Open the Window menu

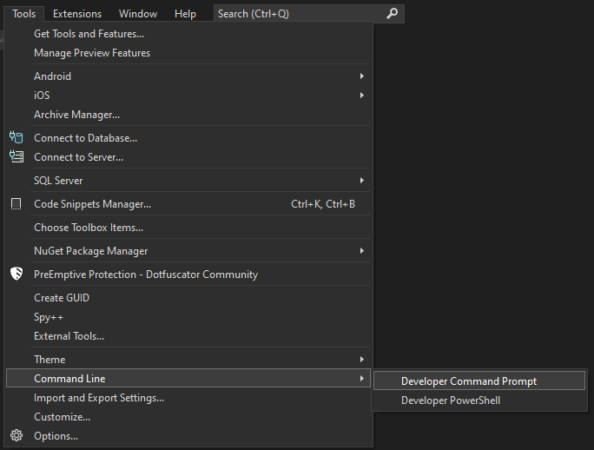click(x=138, y=14)
